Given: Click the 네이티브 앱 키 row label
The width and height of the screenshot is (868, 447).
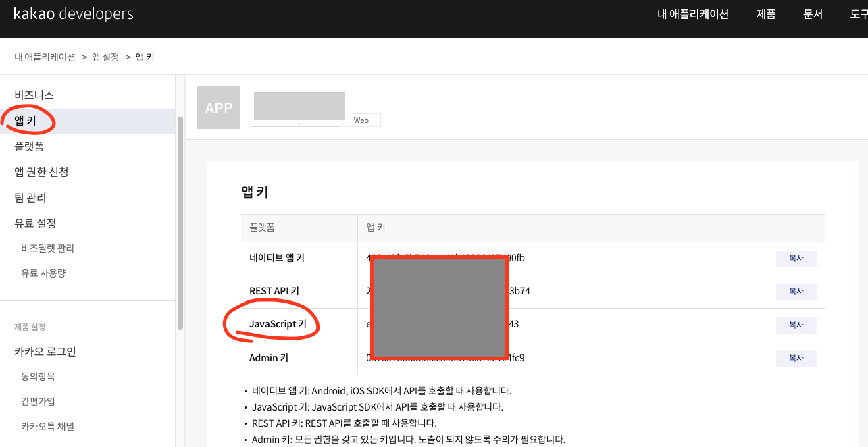Looking at the screenshot, I should (x=277, y=258).
